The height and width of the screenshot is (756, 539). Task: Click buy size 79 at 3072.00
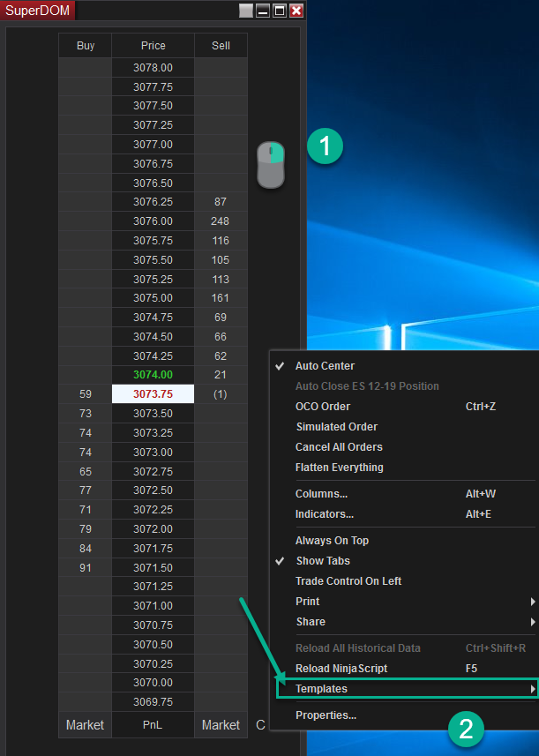coord(86,529)
